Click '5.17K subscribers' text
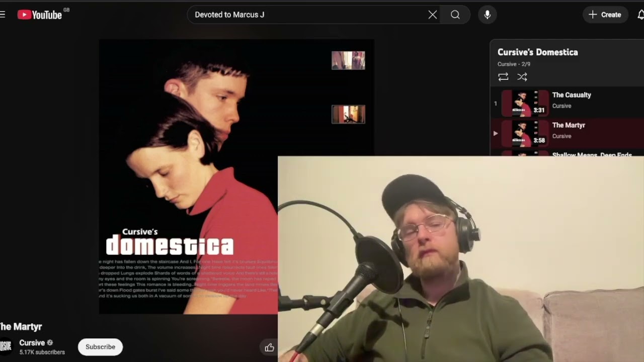The image size is (644, 362). [42, 352]
